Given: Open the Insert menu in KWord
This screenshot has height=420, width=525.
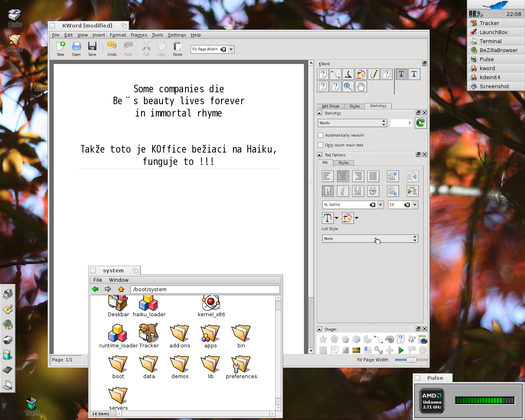Looking at the screenshot, I should 98,35.
